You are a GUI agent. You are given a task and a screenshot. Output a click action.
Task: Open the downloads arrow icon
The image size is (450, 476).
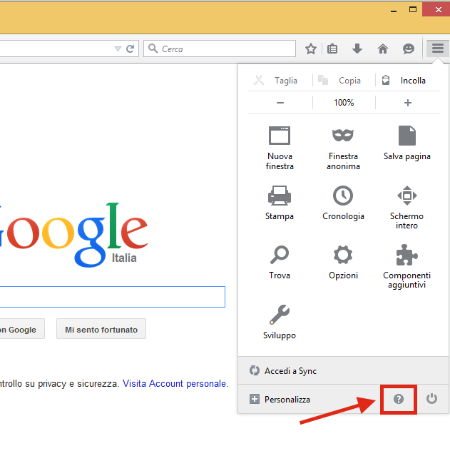click(357, 49)
